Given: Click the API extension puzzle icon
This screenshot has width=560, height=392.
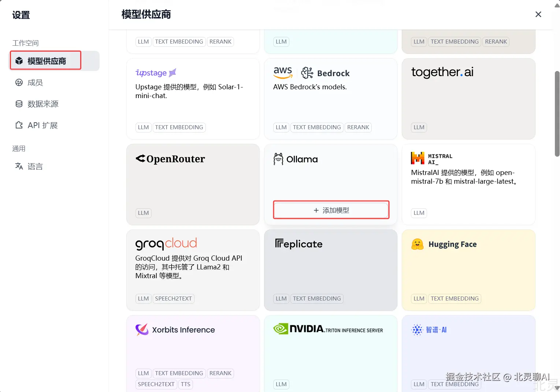Looking at the screenshot, I should tap(19, 125).
